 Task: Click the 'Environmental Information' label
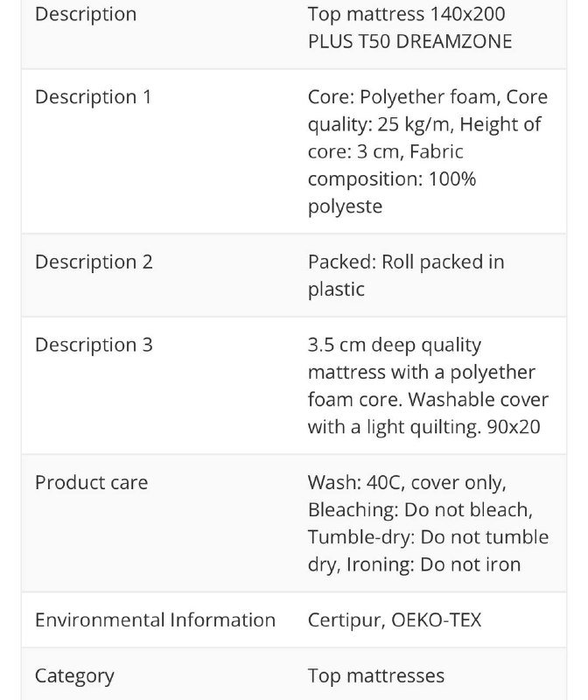click(x=155, y=620)
